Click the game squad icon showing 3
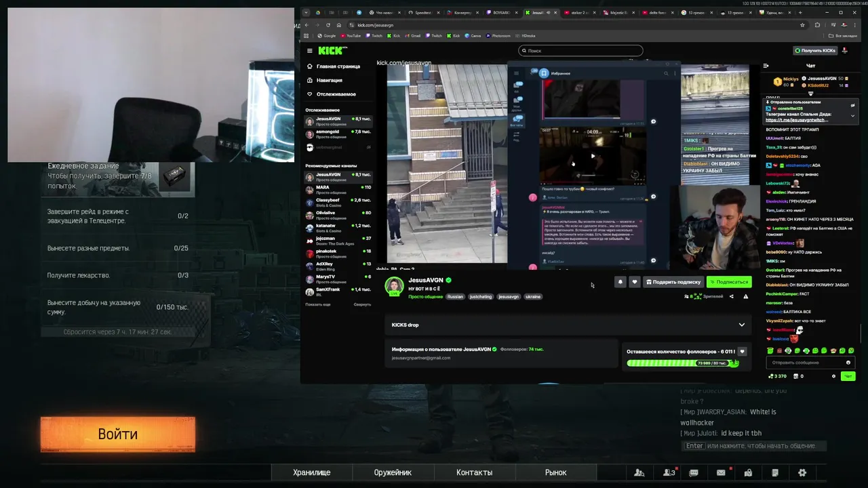Image resolution: width=868 pixels, height=488 pixels. pos(669,472)
